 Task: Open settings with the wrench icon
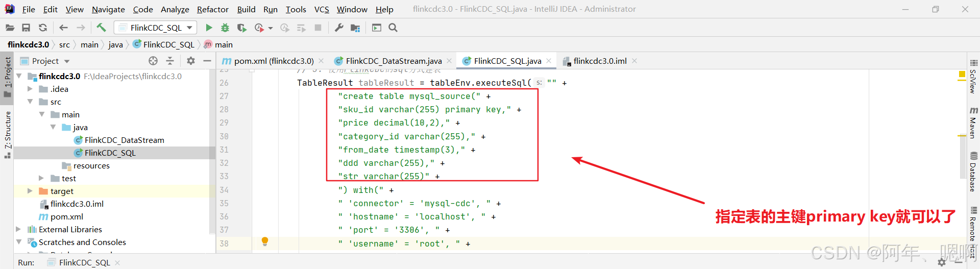[339, 28]
